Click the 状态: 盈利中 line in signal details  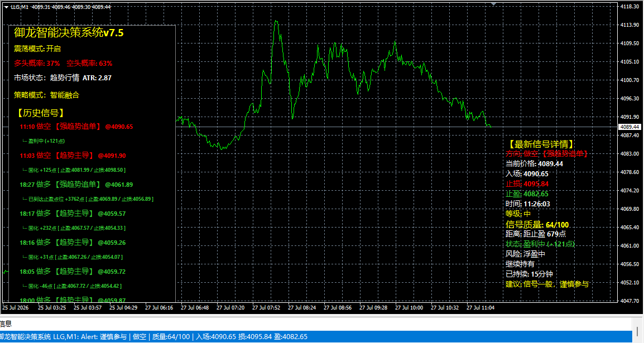coord(541,244)
